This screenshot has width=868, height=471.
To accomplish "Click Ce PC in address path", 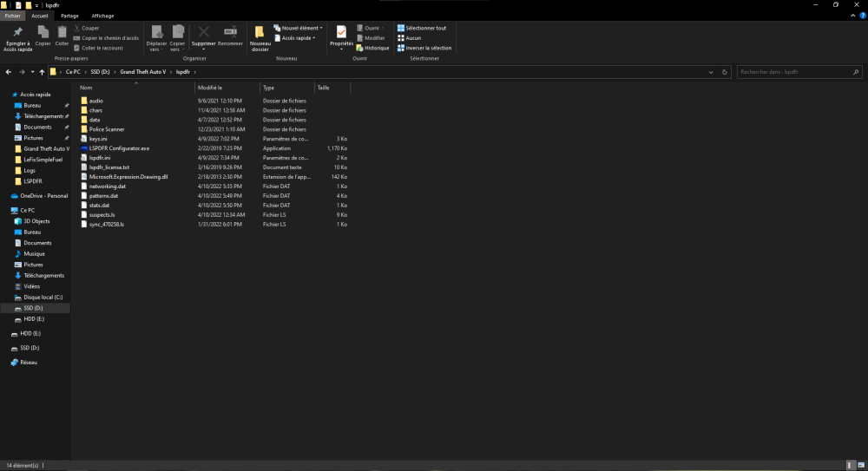I will click(73, 72).
